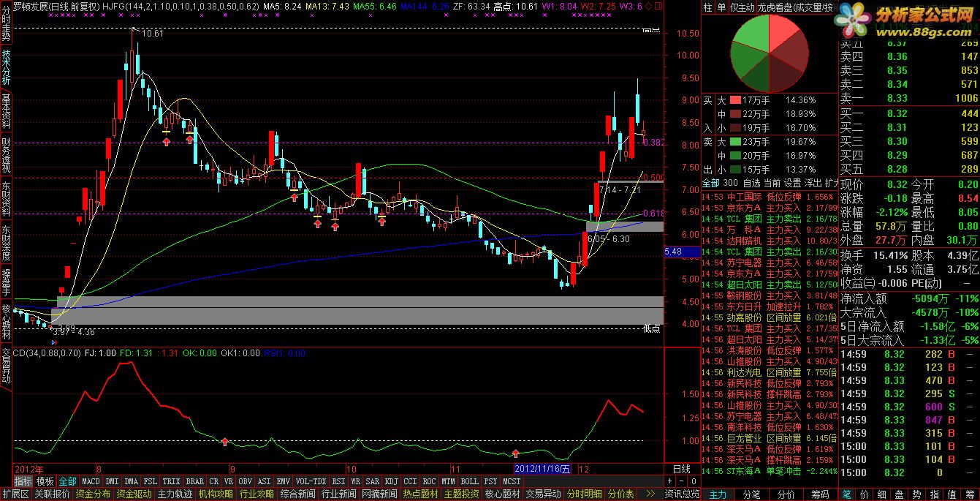Select the RSI indicator
This screenshot has height=501, width=980.
click(338, 482)
